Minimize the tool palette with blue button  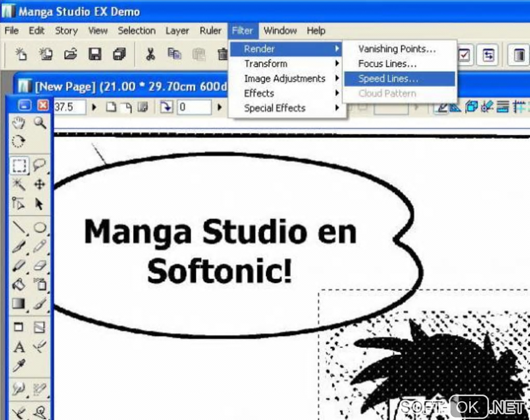24,105
